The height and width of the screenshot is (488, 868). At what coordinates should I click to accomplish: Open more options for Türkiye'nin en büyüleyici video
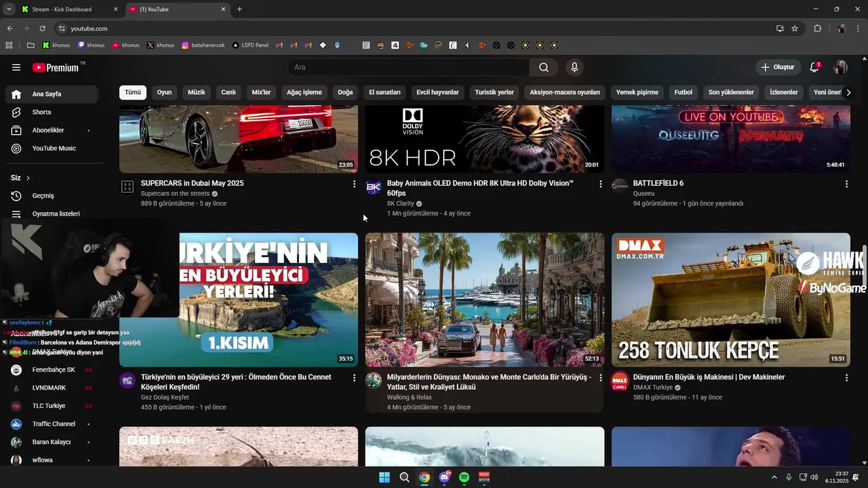354,378
